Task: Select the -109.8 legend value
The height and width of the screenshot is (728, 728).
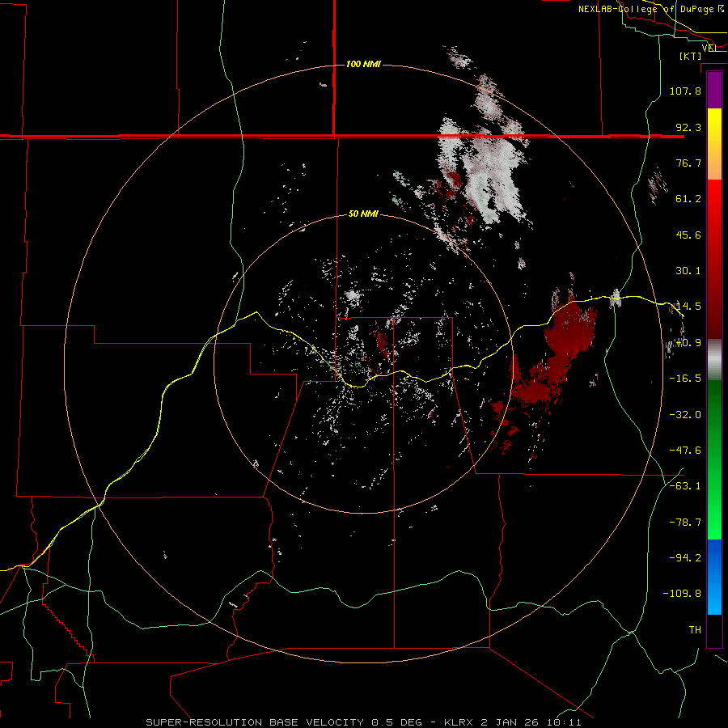Action: [682, 594]
